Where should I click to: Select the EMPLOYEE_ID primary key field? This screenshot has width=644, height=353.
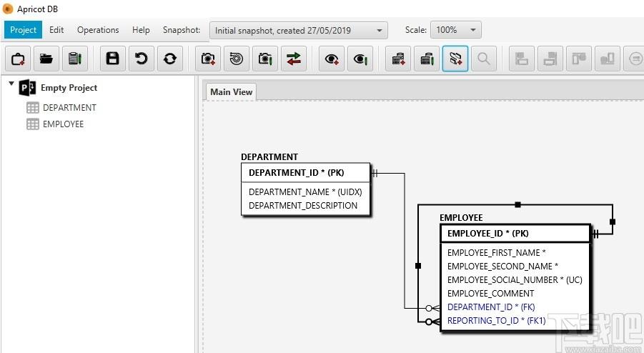coord(515,234)
